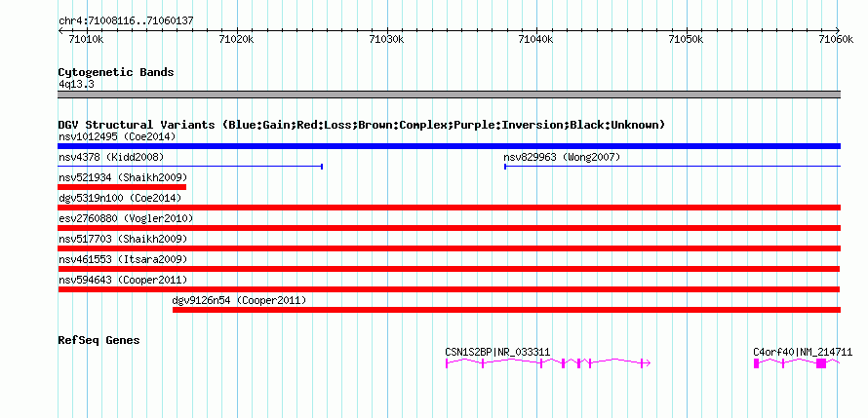
Task: Click the DGV Structural Variants track title
Action: pyautogui.click(x=362, y=125)
